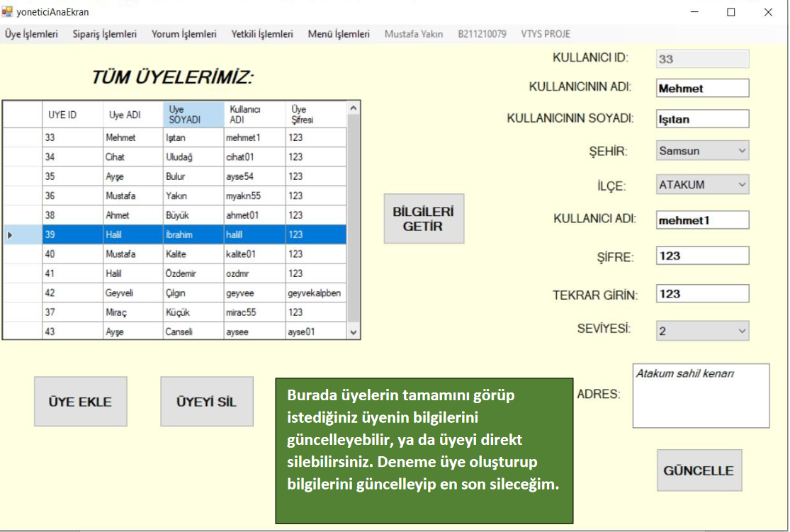Open the Üye İşlemleri menu
The image size is (790, 532).
click(32, 34)
